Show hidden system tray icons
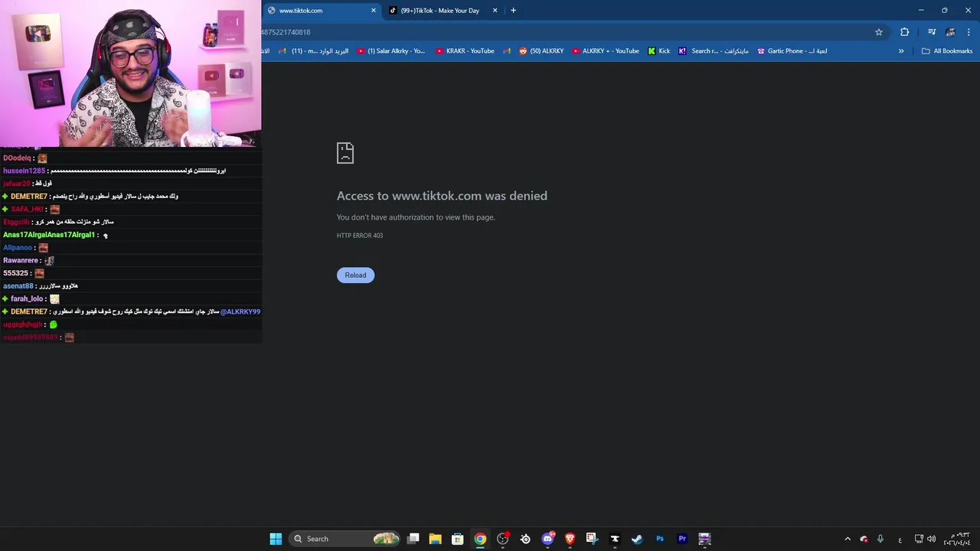The height and width of the screenshot is (551, 980). pyautogui.click(x=848, y=539)
